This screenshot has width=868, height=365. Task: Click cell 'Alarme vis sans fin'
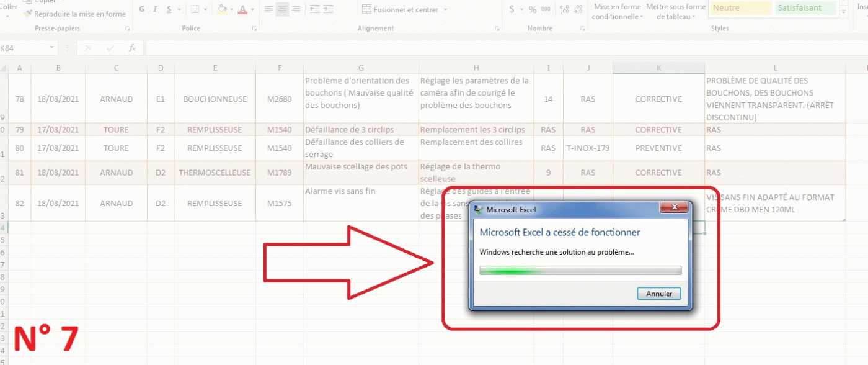click(361, 203)
